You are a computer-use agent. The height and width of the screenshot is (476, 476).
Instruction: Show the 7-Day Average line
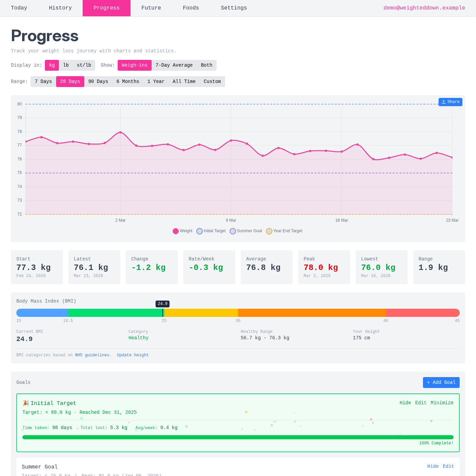pos(174,65)
